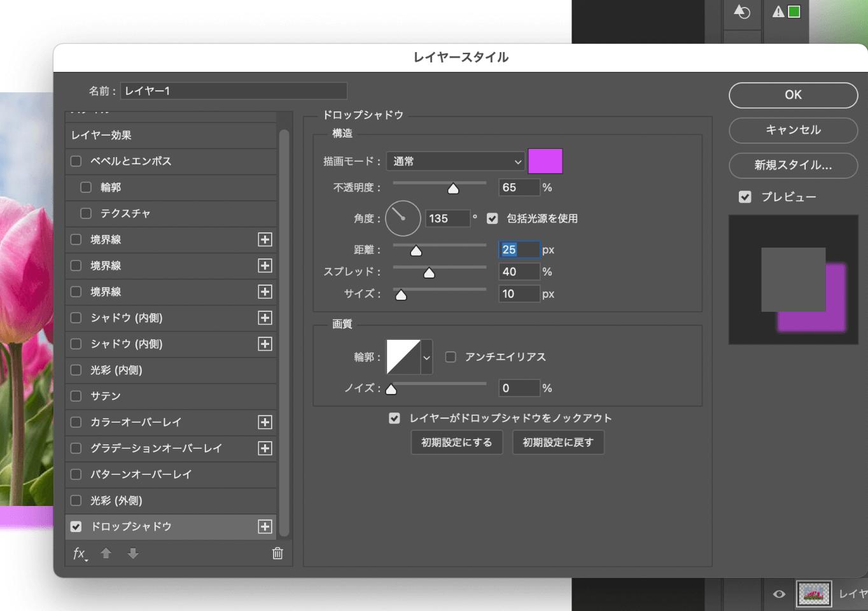
Task: Disable the プレビュー checkbox
Action: pyautogui.click(x=745, y=197)
